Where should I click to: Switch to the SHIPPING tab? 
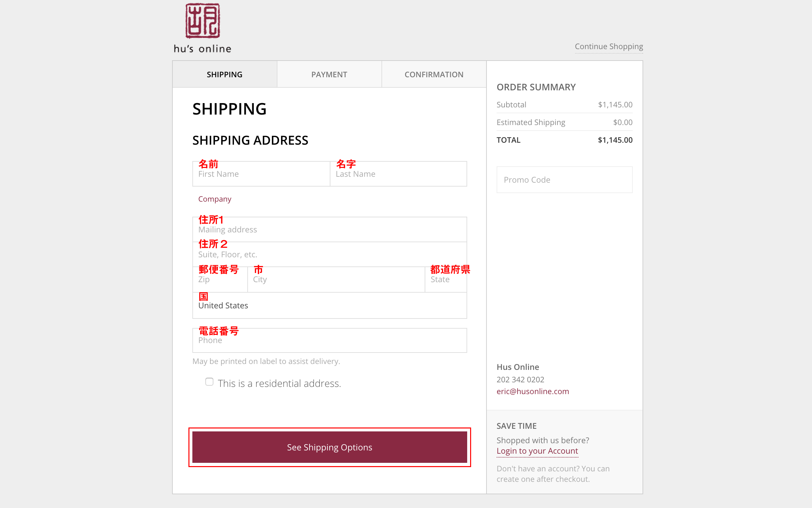click(224, 74)
